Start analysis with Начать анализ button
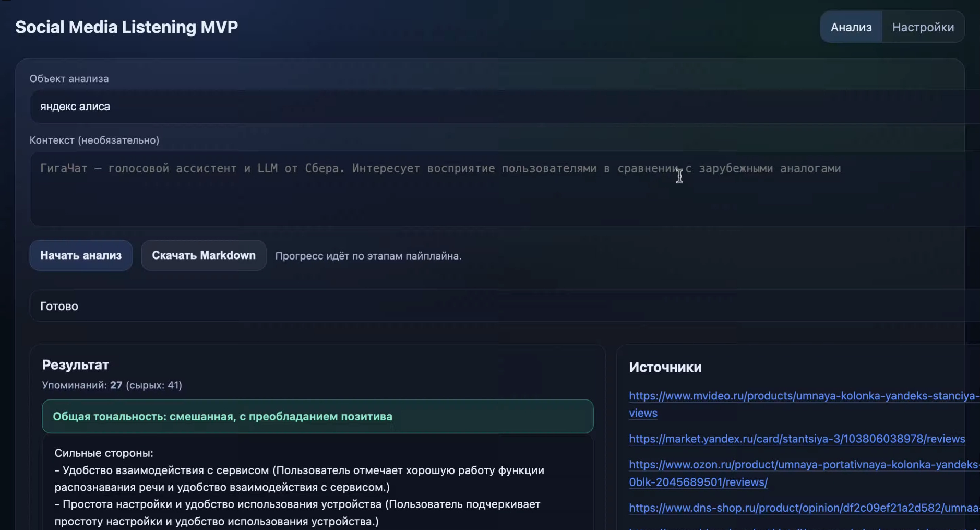This screenshot has width=980, height=530. coord(81,255)
